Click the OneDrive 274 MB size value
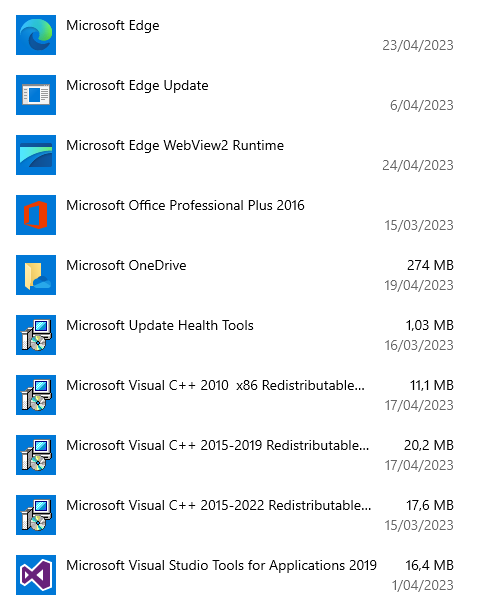This screenshot has height=604, width=496. point(431,265)
